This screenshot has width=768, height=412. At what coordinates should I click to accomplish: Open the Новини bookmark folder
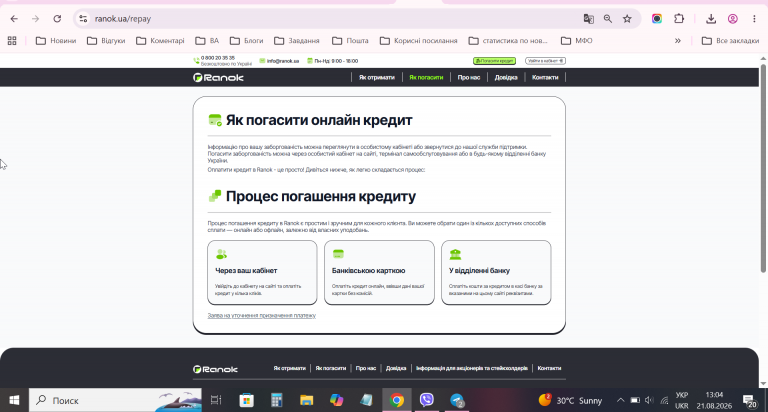[56, 41]
